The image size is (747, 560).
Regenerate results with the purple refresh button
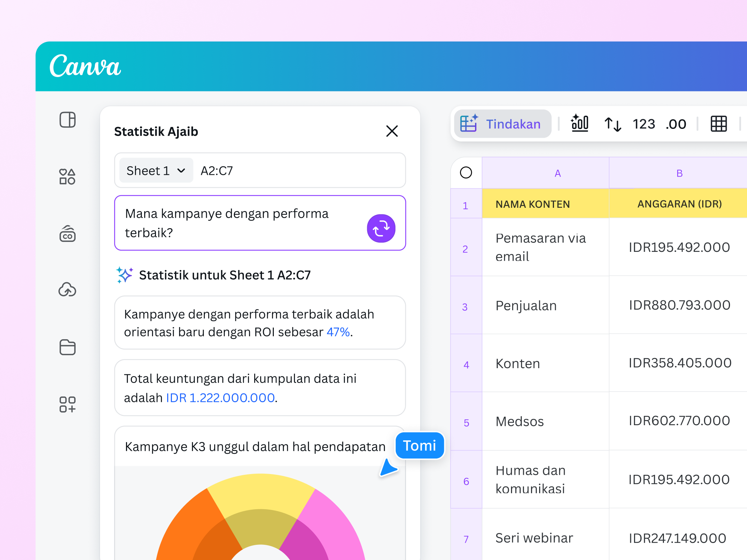(x=381, y=228)
